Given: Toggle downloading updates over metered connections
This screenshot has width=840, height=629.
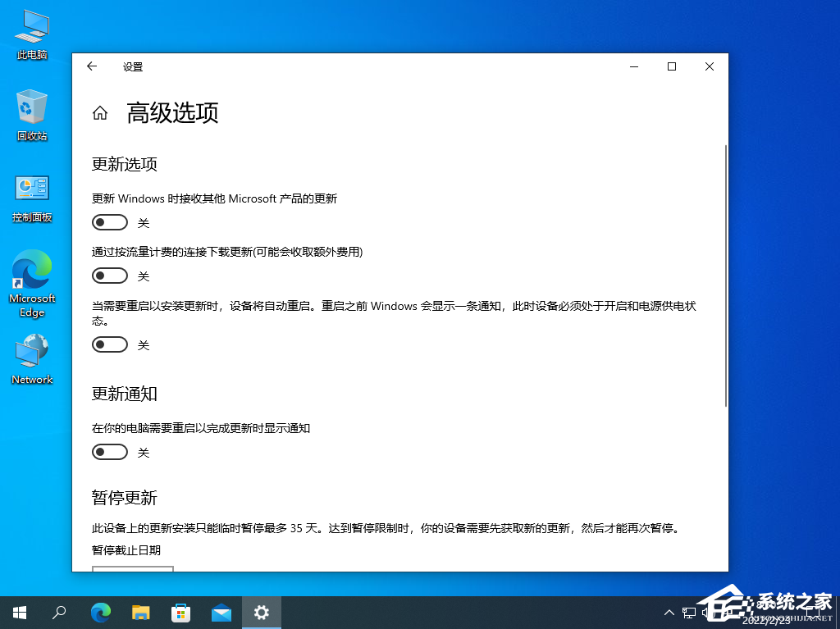Looking at the screenshot, I should 109,276.
